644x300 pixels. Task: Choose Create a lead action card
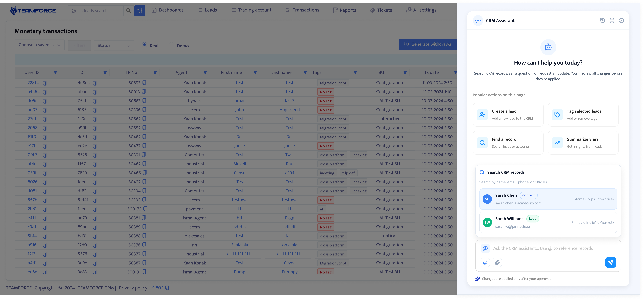pos(508,115)
